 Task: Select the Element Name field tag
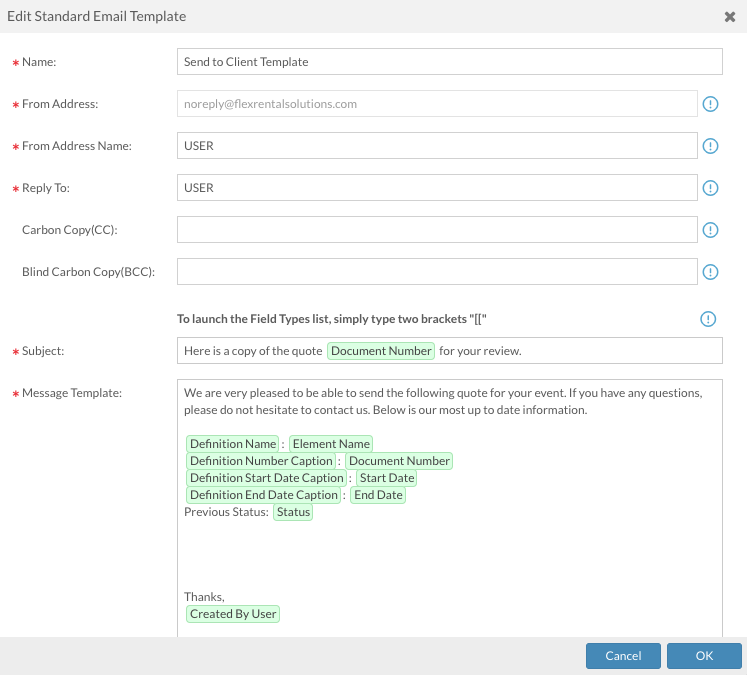click(x=331, y=444)
